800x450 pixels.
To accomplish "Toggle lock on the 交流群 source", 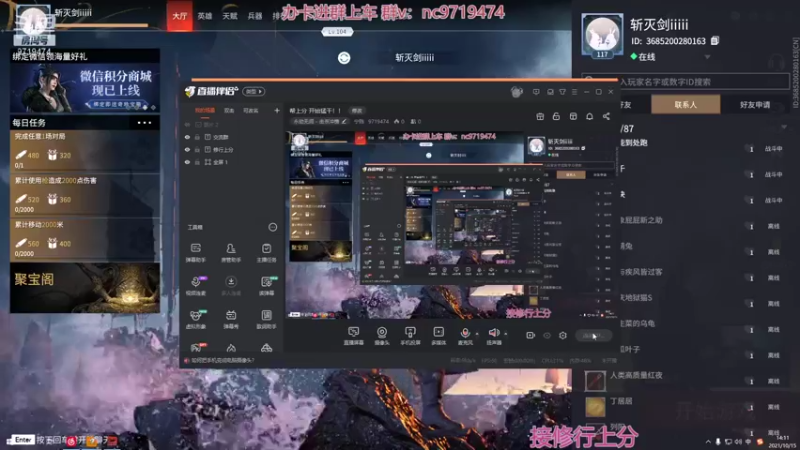I will [197, 137].
